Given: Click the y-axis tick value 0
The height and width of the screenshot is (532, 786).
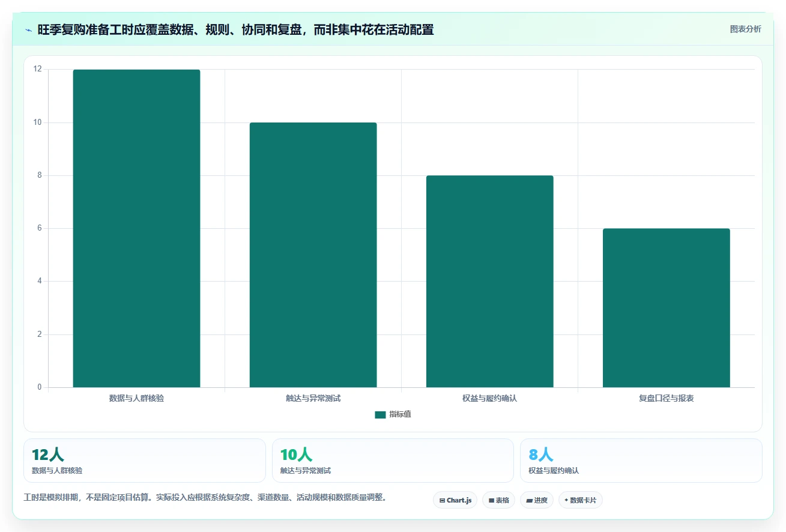Looking at the screenshot, I should coord(40,387).
